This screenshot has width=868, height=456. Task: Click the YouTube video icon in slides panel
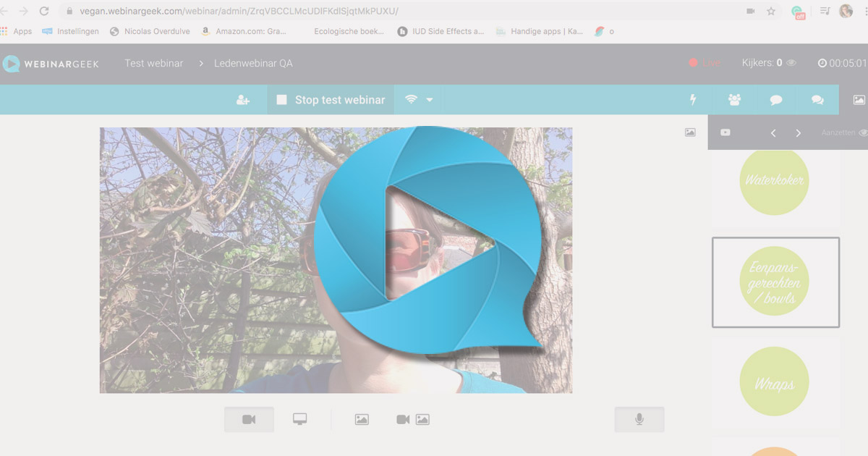point(725,132)
